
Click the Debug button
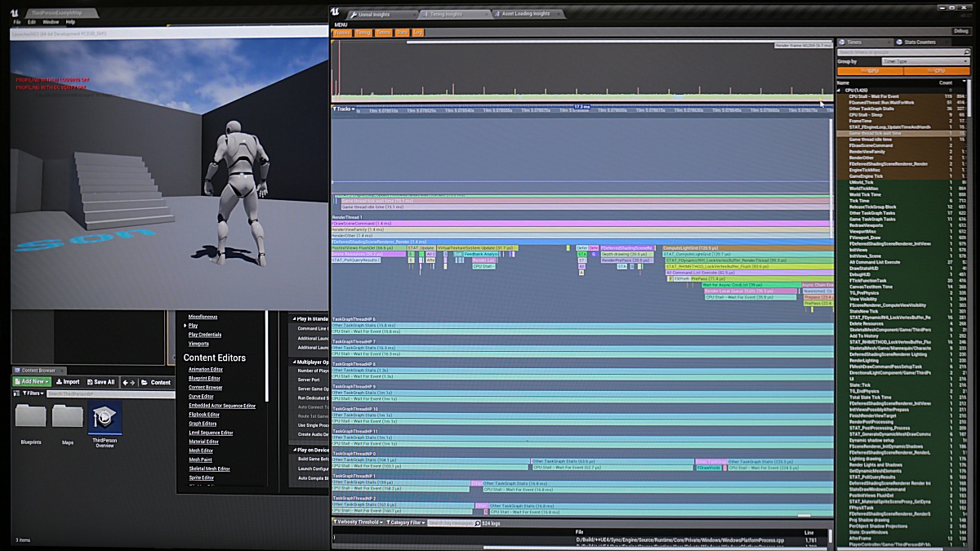pyautogui.click(x=961, y=31)
